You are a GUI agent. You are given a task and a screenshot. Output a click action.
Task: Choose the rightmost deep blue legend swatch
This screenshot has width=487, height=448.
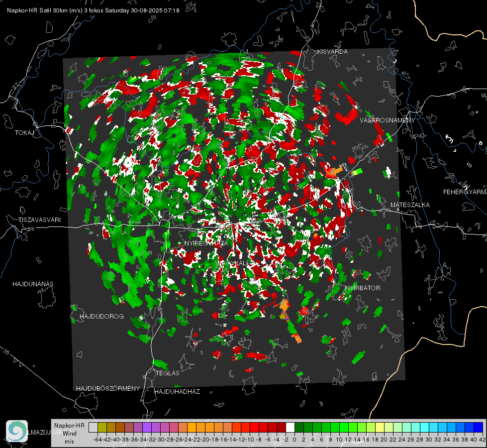pyautogui.click(x=479, y=428)
